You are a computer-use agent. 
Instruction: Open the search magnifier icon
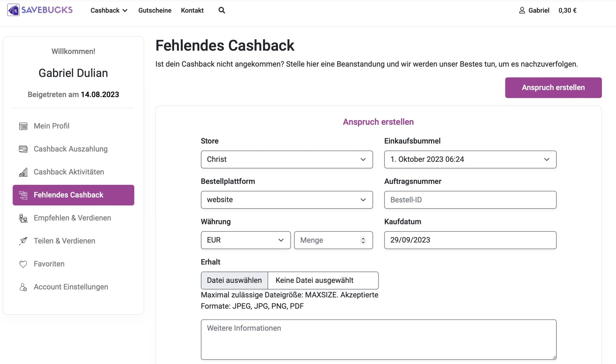[222, 10]
